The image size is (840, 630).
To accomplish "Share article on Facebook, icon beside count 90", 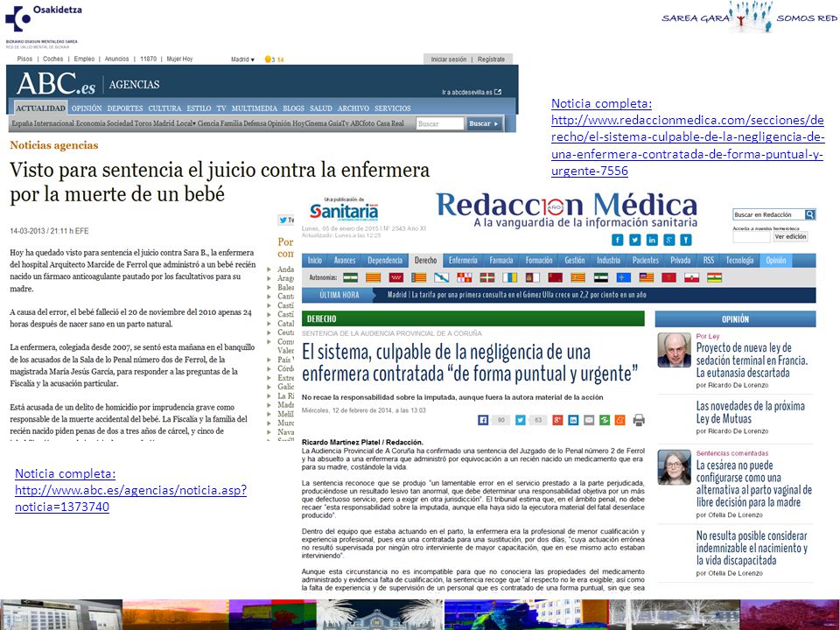I will 483,420.
